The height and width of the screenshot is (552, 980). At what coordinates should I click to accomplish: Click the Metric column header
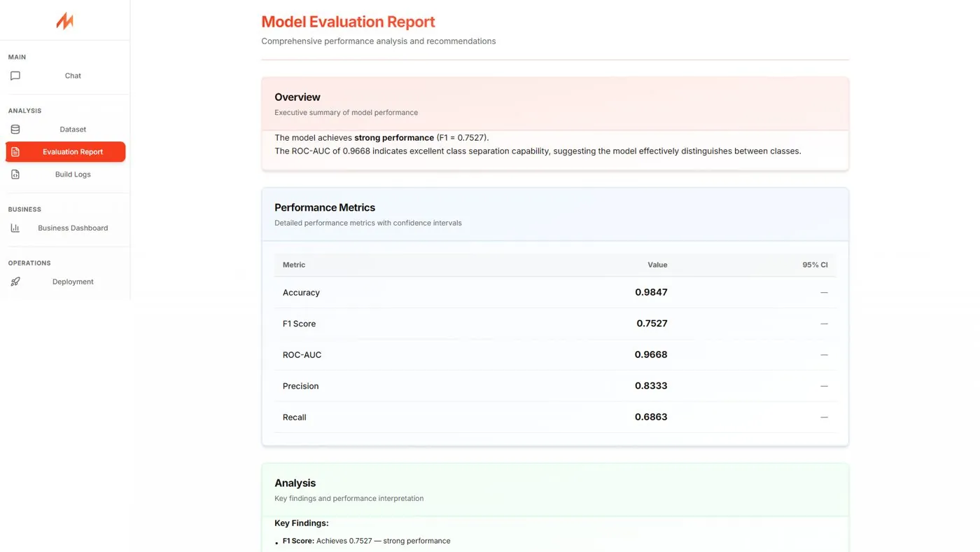294,265
